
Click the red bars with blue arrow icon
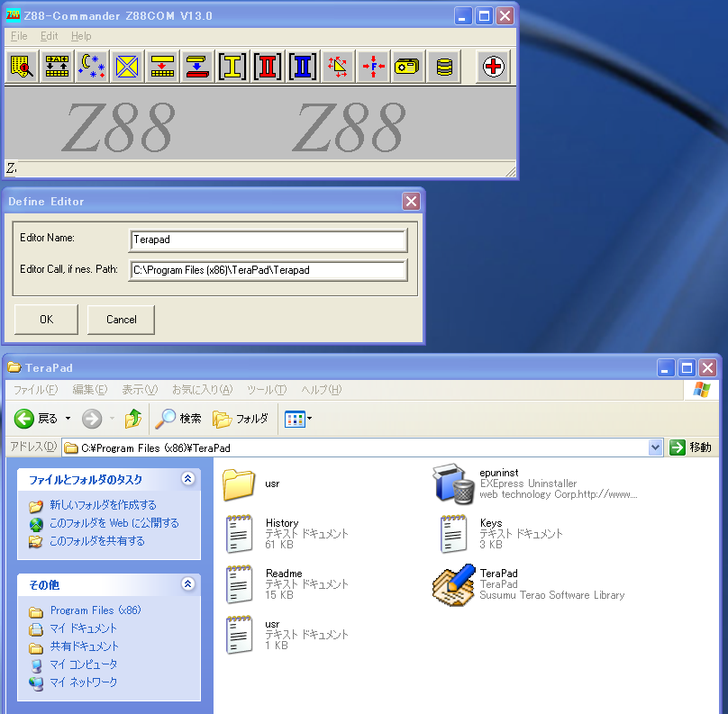197,67
